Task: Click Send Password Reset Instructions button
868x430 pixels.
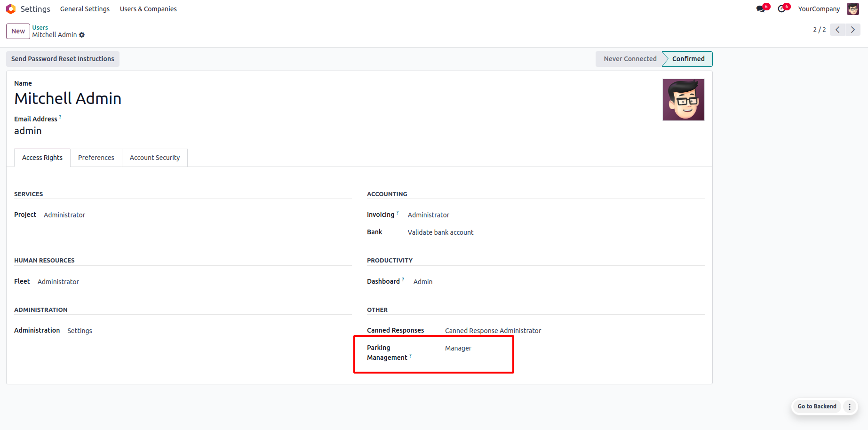Action: click(63, 59)
